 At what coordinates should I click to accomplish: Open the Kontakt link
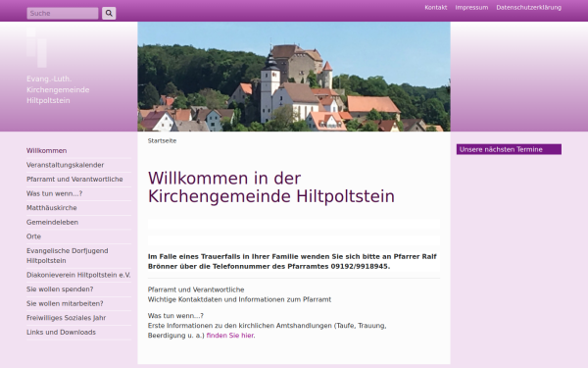pyautogui.click(x=436, y=8)
